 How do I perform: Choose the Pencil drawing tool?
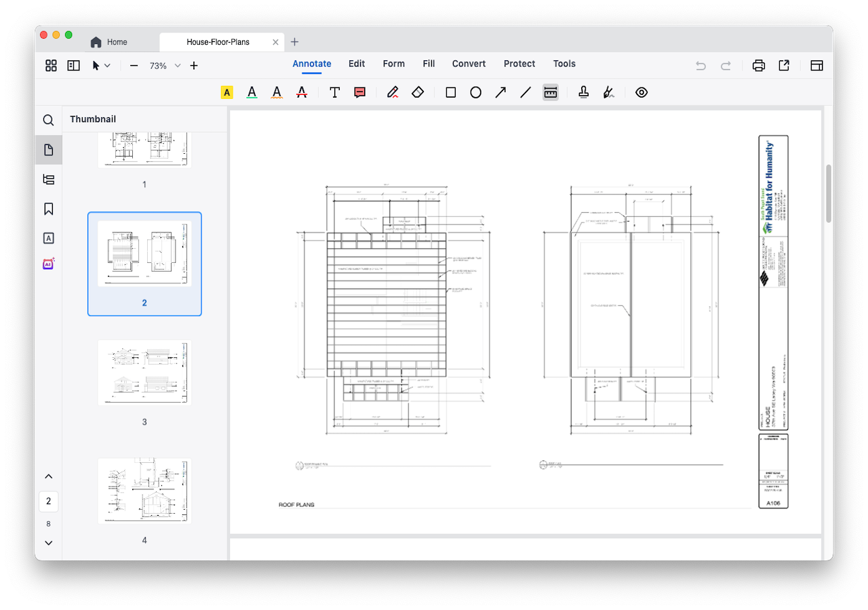pos(393,92)
